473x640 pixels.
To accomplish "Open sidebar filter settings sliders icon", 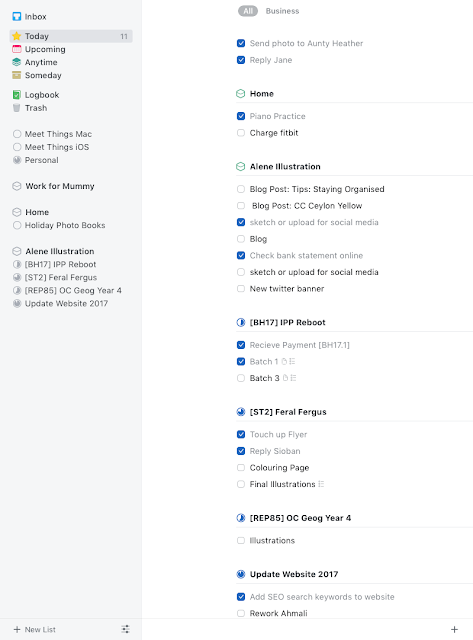I will (125, 629).
